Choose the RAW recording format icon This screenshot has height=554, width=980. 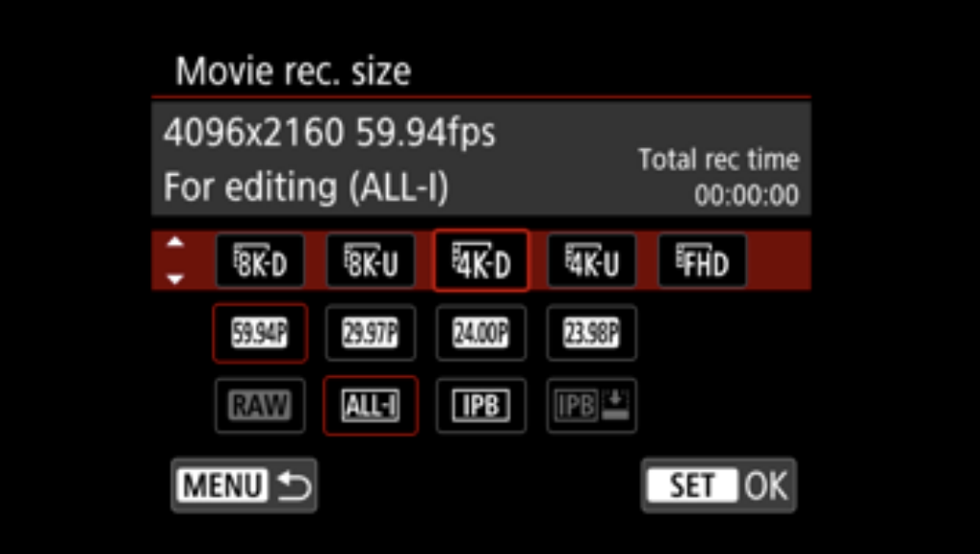(x=260, y=406)
